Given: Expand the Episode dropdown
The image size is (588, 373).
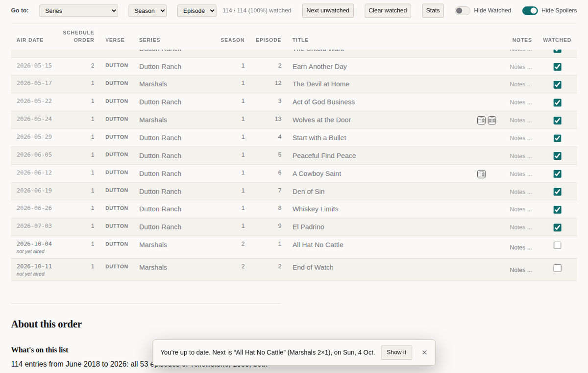Looking at the screenshot, I should (196, 11).
